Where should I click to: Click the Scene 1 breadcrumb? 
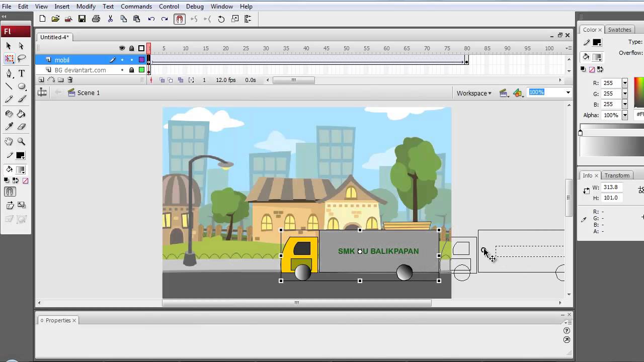(84, 93)
